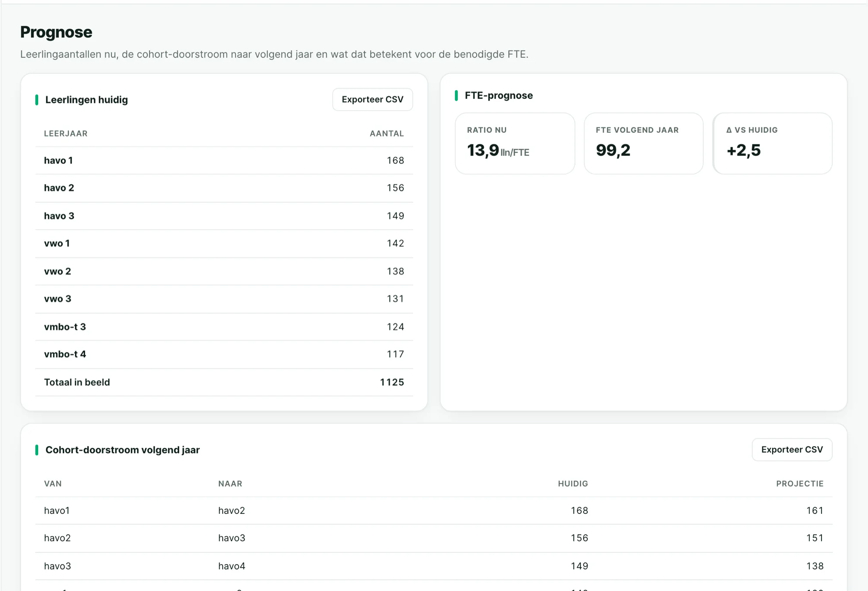Click the vwo 2 count 138

pyautogui.click(x=395, y=272)
